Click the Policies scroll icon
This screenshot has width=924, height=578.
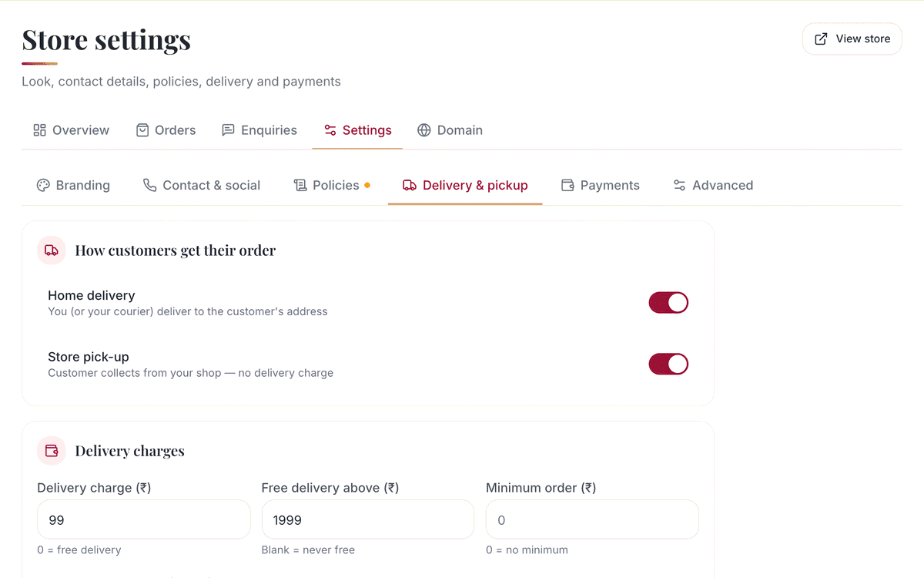tap(300, 185)
